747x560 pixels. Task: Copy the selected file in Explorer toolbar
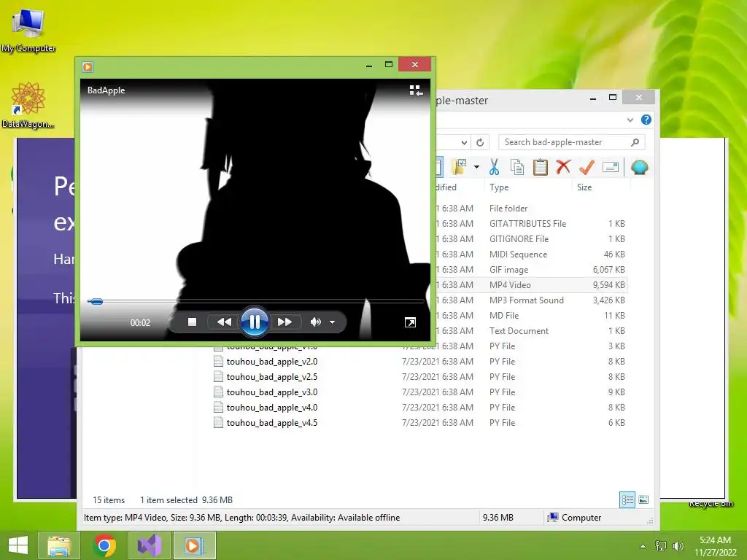(x=517, y=167)
